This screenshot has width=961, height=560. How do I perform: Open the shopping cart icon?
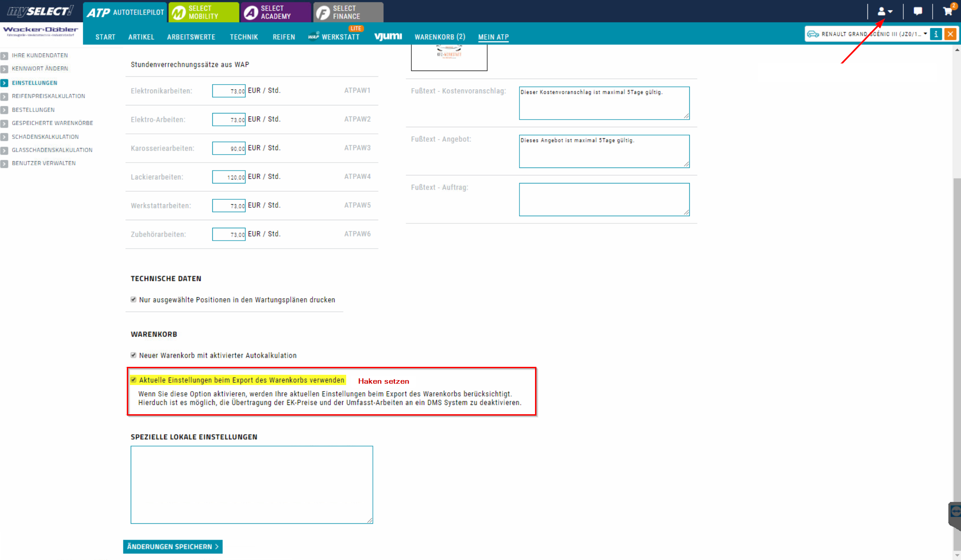(948, 11)
